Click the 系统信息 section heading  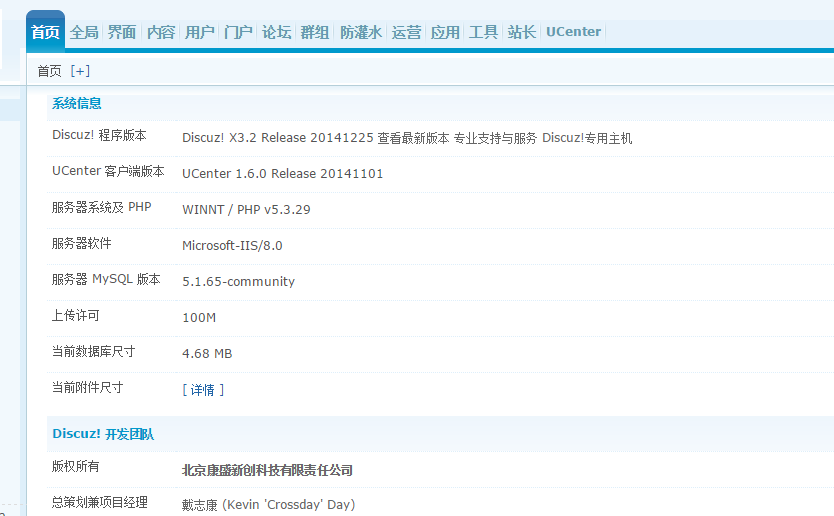pyautogui.click(x=77, y=103)
